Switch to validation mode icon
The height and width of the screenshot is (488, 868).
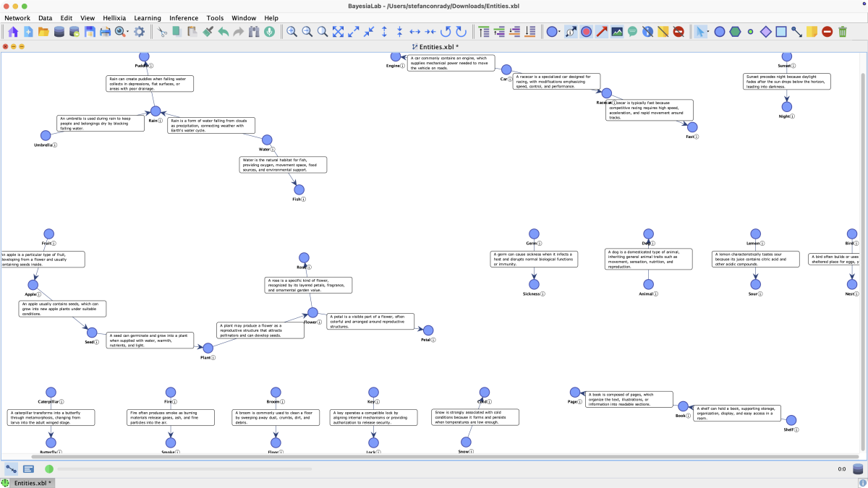(29, 468)
